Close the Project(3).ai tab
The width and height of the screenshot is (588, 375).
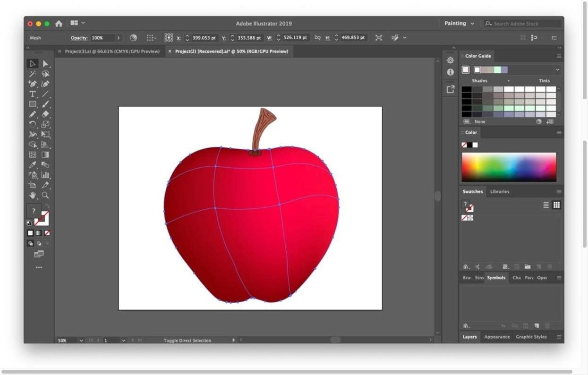click(60, 51)
